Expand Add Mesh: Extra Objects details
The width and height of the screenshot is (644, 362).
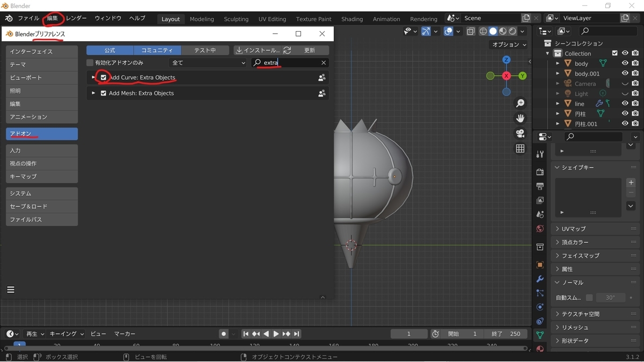click(x=93, y=93)
